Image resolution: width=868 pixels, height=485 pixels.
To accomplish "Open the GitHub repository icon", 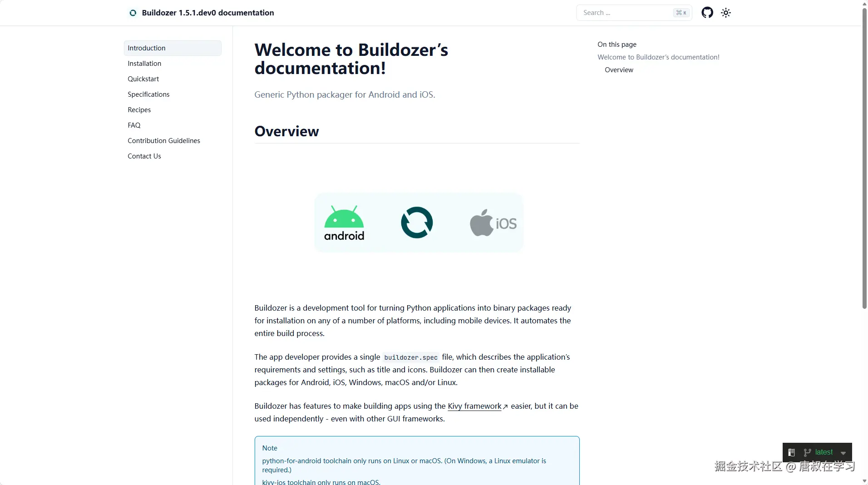I will pos(707,13).
